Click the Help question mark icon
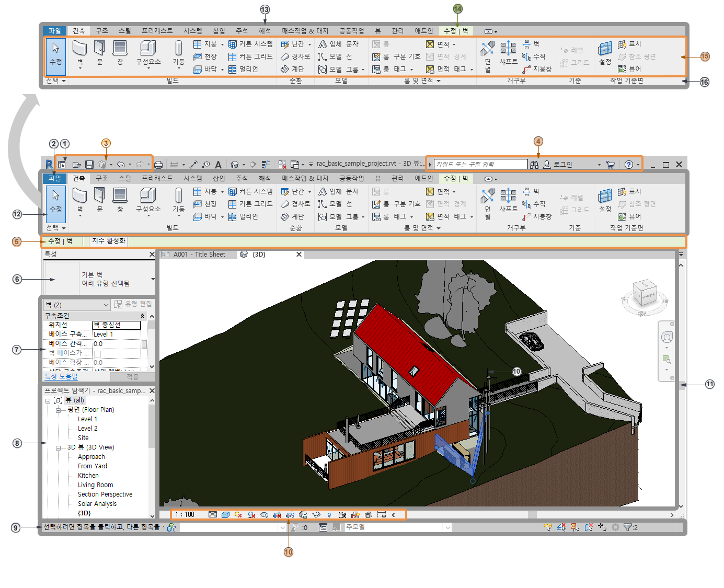 [629, 165]
